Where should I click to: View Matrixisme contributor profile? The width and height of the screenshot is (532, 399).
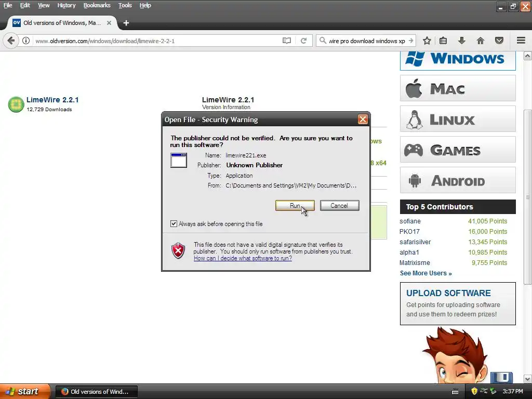415,262
